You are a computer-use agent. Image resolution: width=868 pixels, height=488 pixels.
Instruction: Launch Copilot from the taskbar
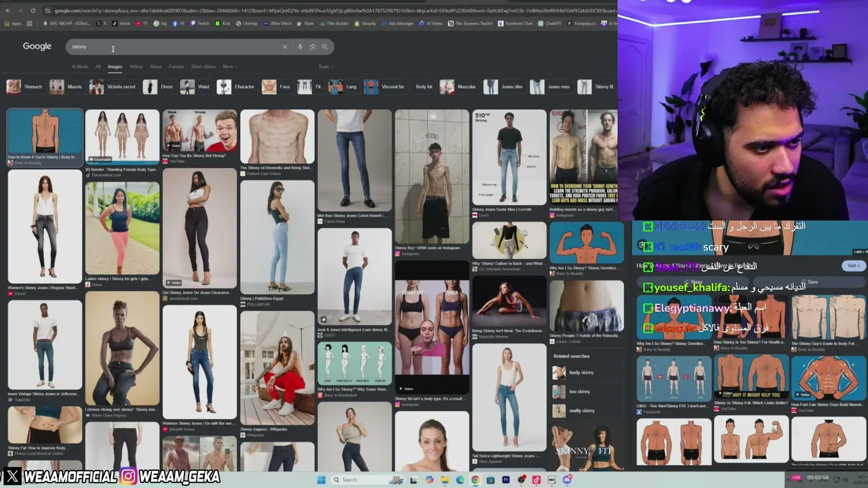tap(429, 480)
